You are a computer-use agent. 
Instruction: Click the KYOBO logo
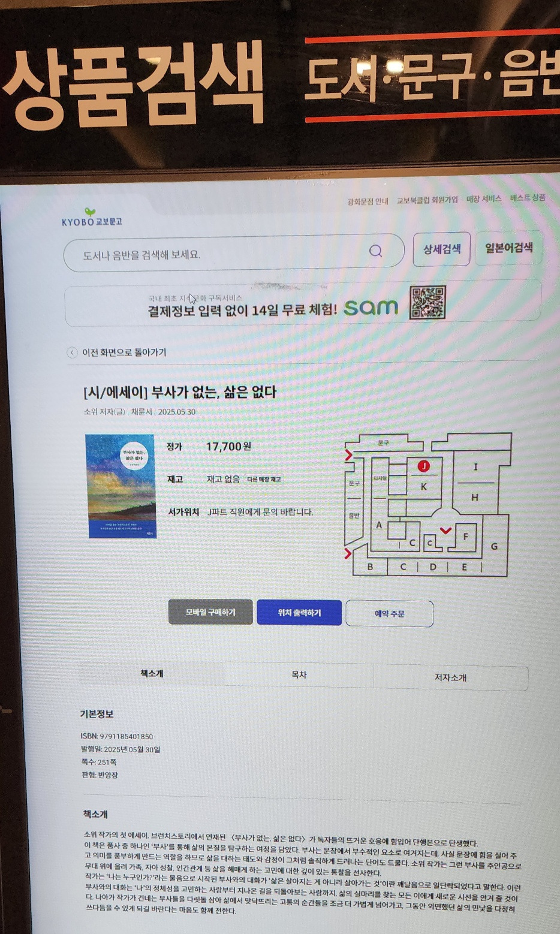tap(92, 218)
